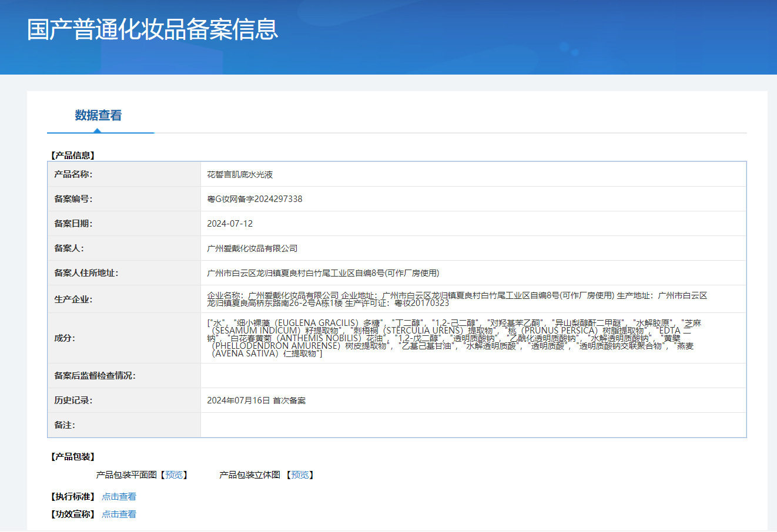Click the 【产品信息】 section heading
Image resolution: width=777 pixels, height=532 pixels.
[73, 156]
